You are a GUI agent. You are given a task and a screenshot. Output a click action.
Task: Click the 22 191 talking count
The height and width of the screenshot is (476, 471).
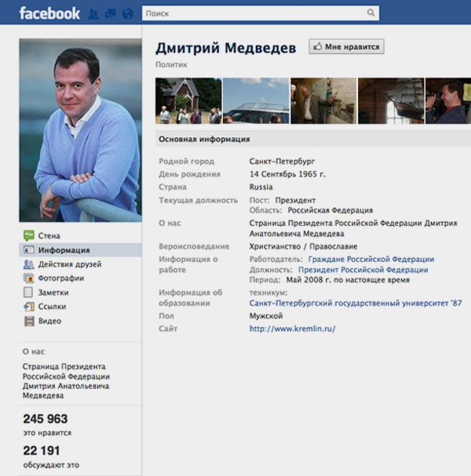tap(42, 450)
